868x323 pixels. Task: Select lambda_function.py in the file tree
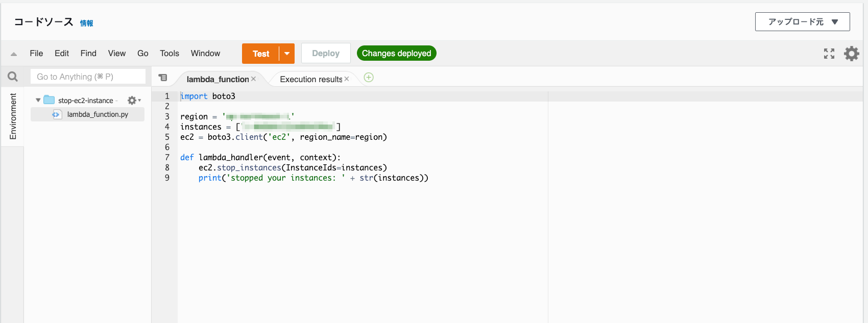[97, 114]
